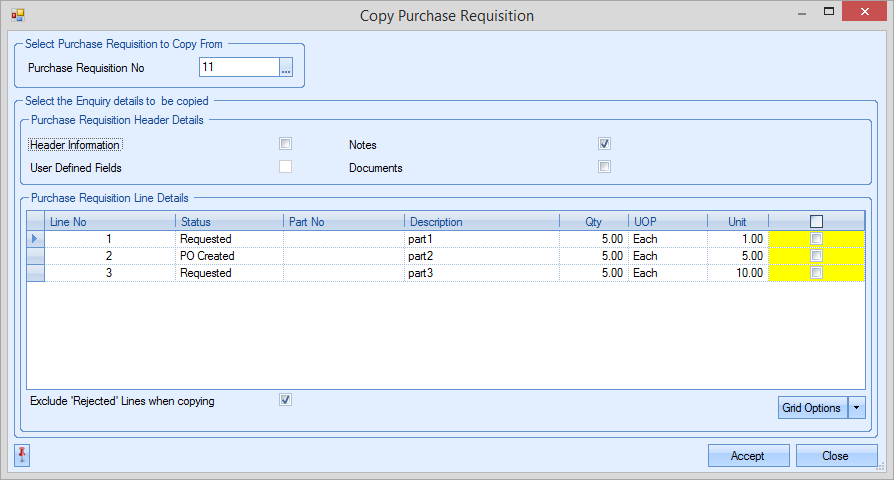Image resolution: width=894 pixels, height=480 pixels.
Task: Click the Purchase Requisition No input field
Action: 238,67
